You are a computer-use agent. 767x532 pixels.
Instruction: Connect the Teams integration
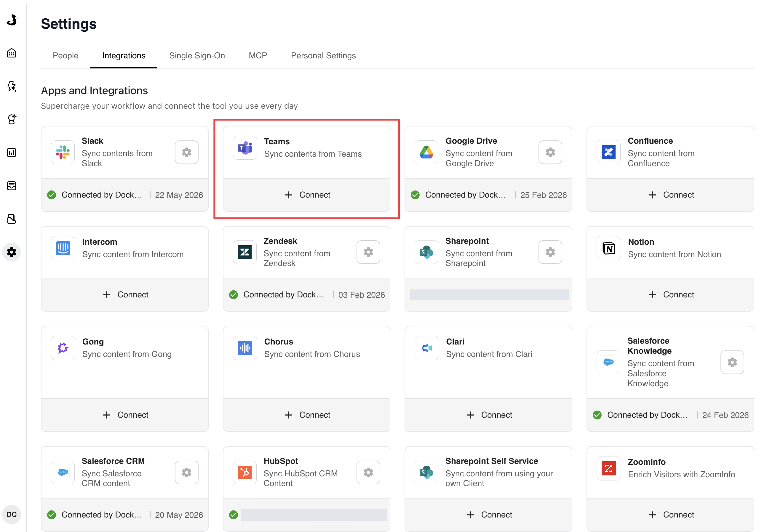(307, 195)
